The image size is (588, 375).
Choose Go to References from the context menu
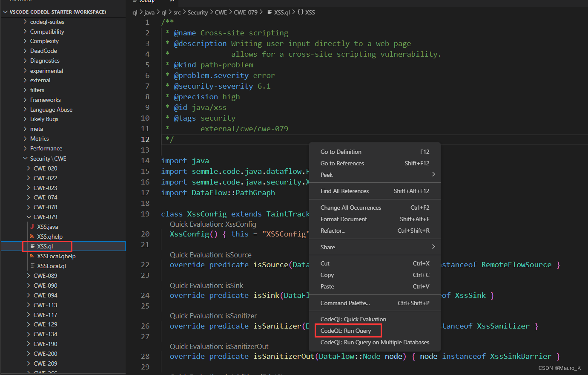click(375, 163)
